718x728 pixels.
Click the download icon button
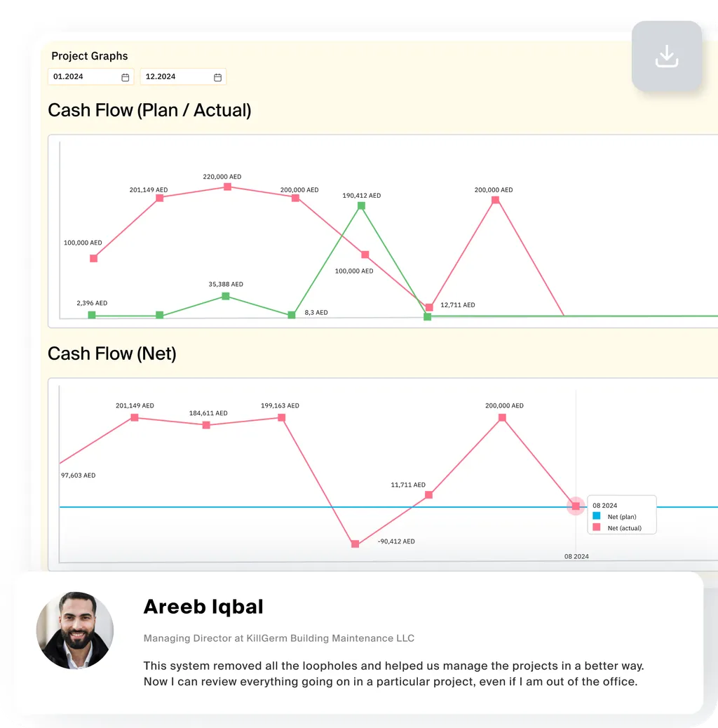click(x=667, y=55)
